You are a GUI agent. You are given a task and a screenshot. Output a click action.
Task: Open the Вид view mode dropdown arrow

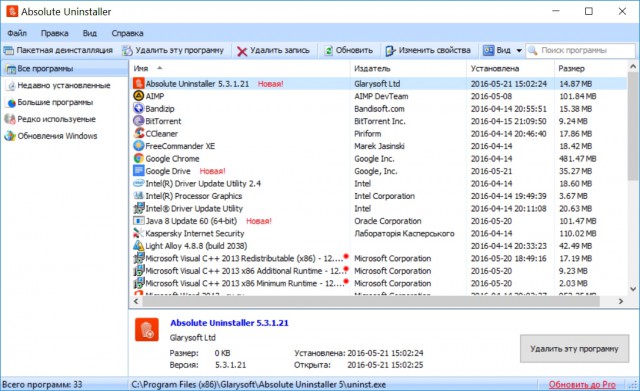(519, 51)
